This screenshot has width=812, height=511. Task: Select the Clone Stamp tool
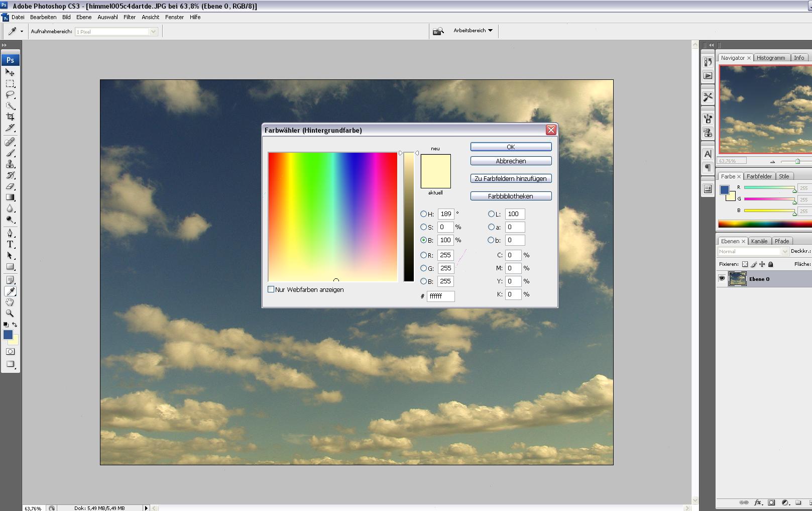pyautogui.click(x=10, y=164)
